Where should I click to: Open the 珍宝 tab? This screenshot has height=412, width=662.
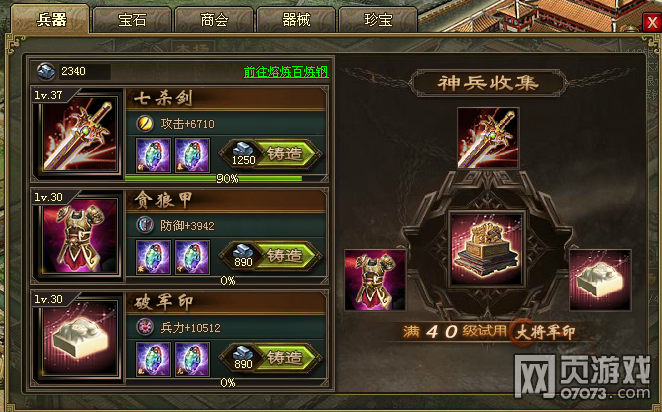pyautogui.click(x=378, y=20)
